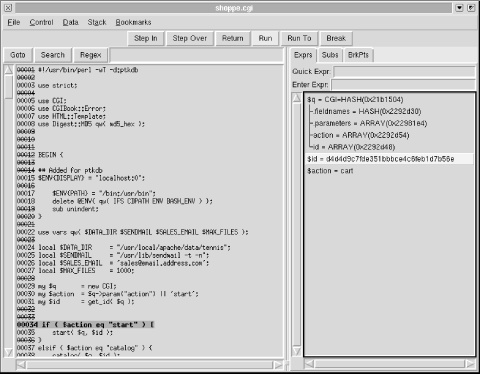Image resolution: width=481 pixels, height=374 pixels.
Task: Switch to the Subs tab
Action: coord(330,55)
